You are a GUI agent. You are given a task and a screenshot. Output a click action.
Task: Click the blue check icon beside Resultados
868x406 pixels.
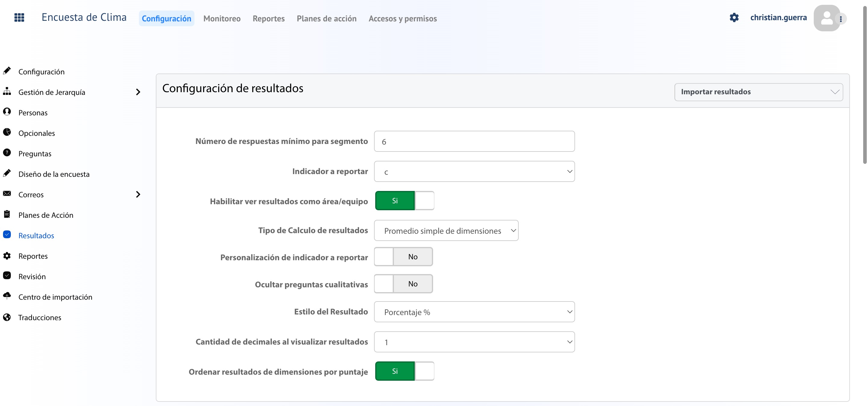point(7,234)
